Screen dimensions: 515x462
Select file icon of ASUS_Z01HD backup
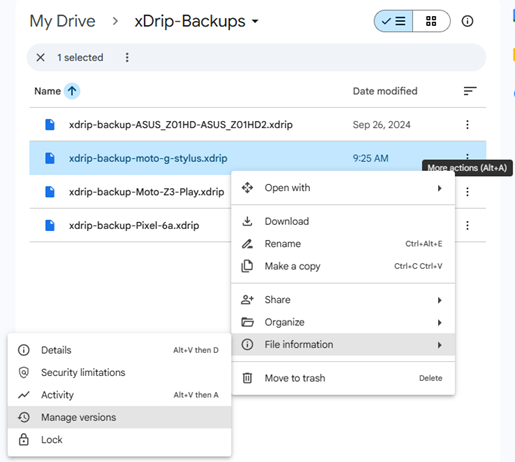coord(50,125)
